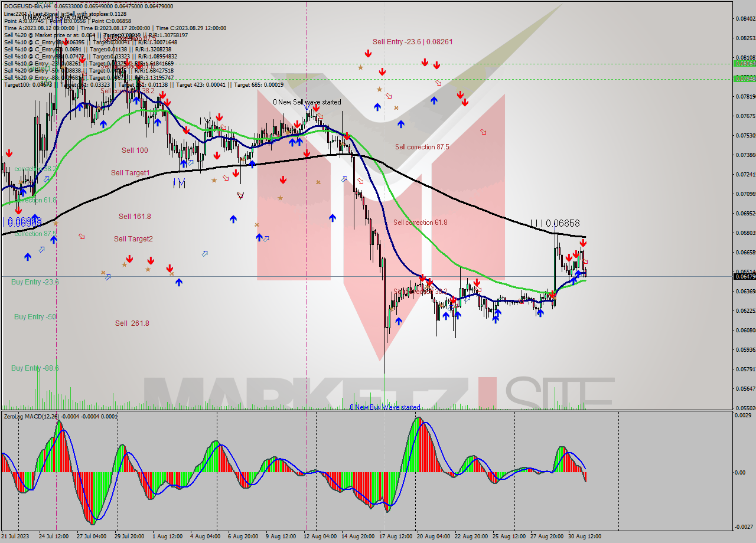Click the 'Sell 261.8' level label
Screen dimensions: 756x543
[x=132, y=323]
